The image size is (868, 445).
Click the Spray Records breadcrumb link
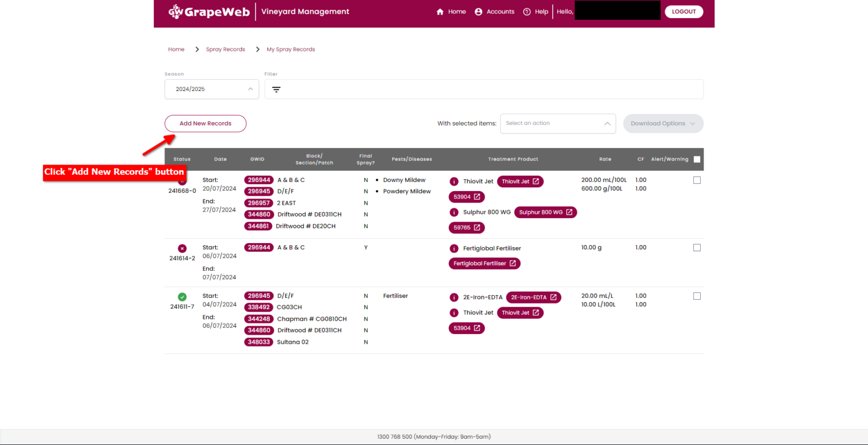click(225, 49)
